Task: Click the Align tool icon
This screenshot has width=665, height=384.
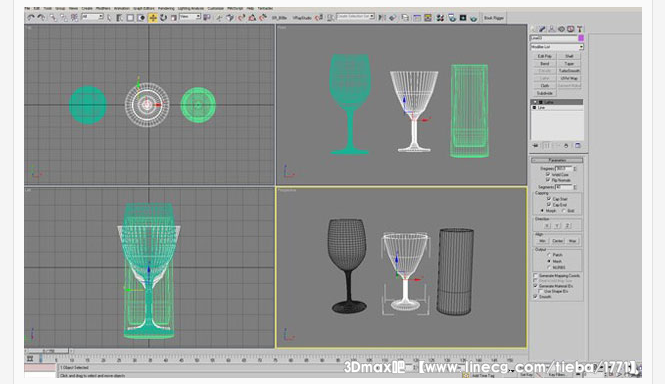Action: pyautogui.click(x=392, y=18)
